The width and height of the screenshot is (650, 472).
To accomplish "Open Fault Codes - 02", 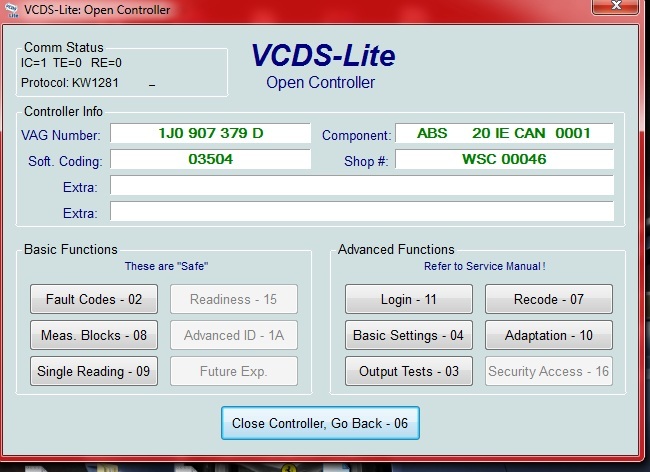I will tap(93, 299).
